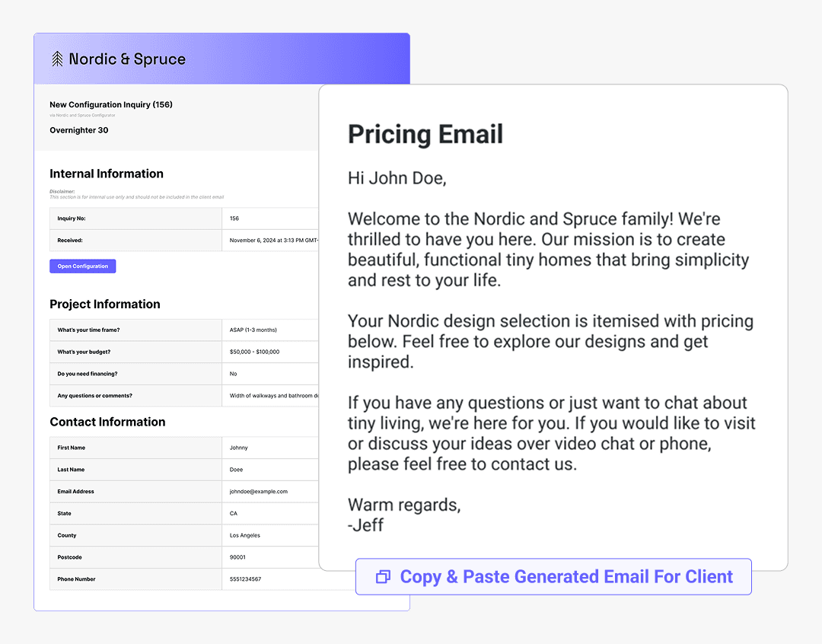Select the budget value $50,000 - $100,000
Viewport: 822px width, 644px height.
tap(254, 352)
